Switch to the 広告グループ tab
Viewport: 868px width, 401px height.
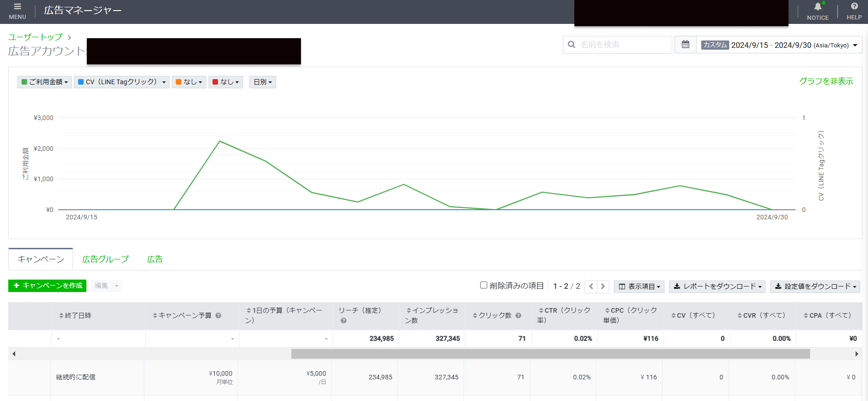(105, 259)
